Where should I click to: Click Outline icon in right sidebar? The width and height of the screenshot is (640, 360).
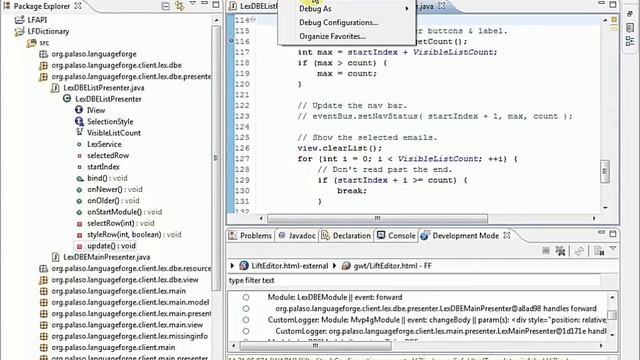point(630,41)
